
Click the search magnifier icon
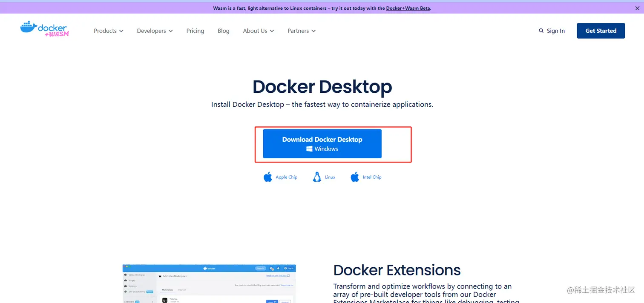(541, 31)
